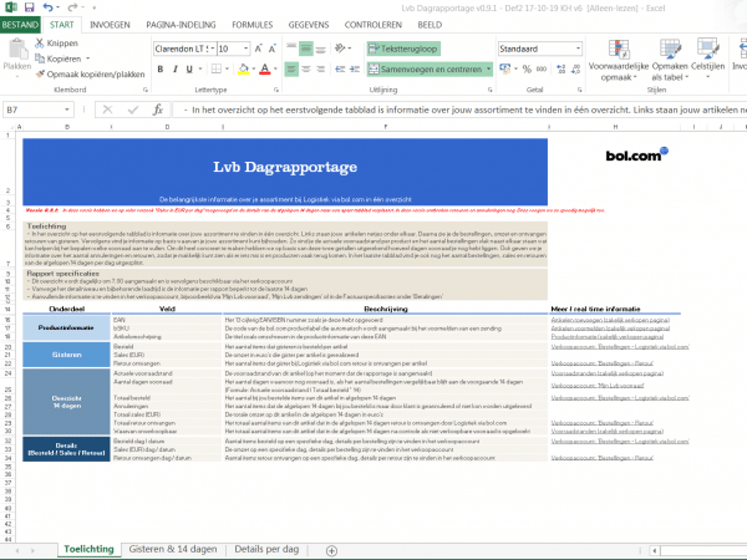Switch to Gisteren & 14 dagen sheet
Screen dimensions: 747x560
(x=172, y=549)
